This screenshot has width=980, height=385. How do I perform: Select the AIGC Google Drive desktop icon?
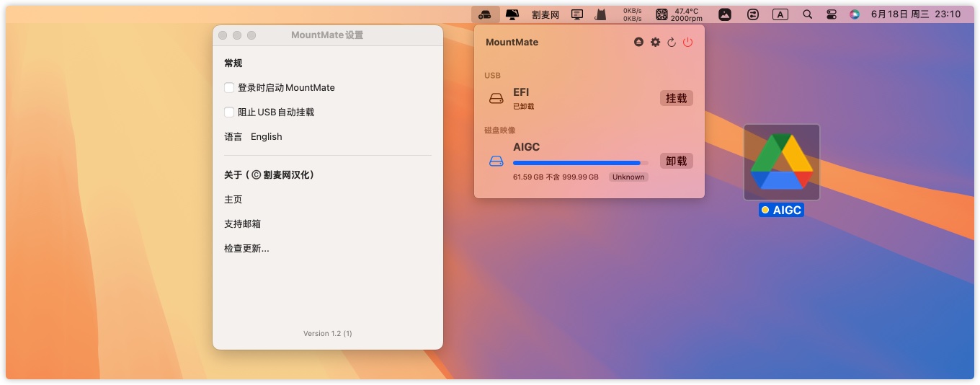(782, 162)
